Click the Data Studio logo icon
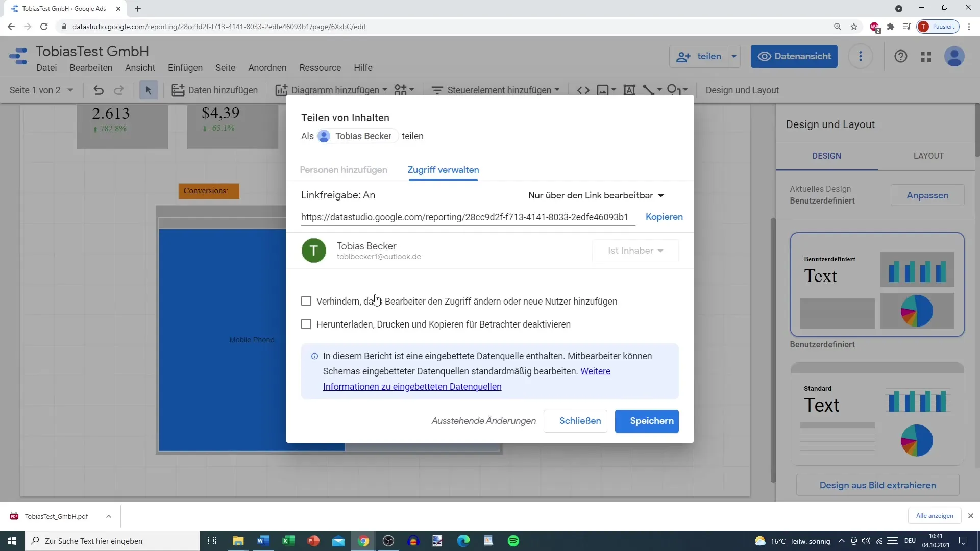Viewport: 980px width, 551px height. tap(18, 56)
